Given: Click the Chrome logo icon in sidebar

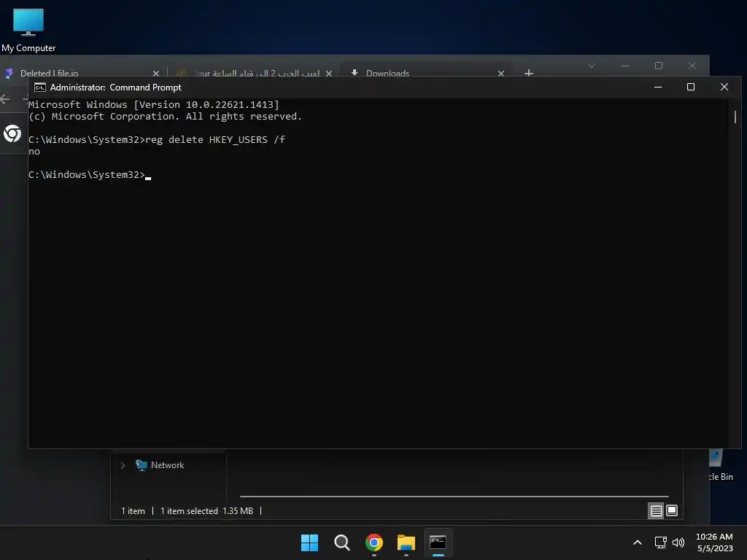Looking at the screenshot, I should point(12,133).
